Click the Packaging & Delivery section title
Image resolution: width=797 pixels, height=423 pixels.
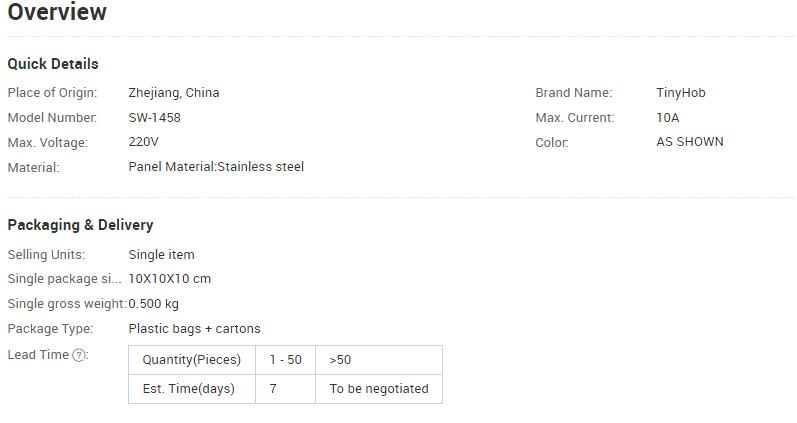coord(80,225)
